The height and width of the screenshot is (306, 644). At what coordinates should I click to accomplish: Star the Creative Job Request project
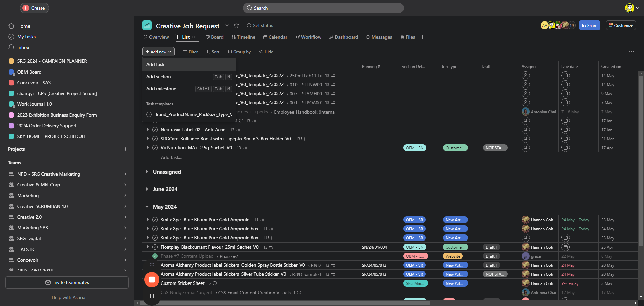236,25
